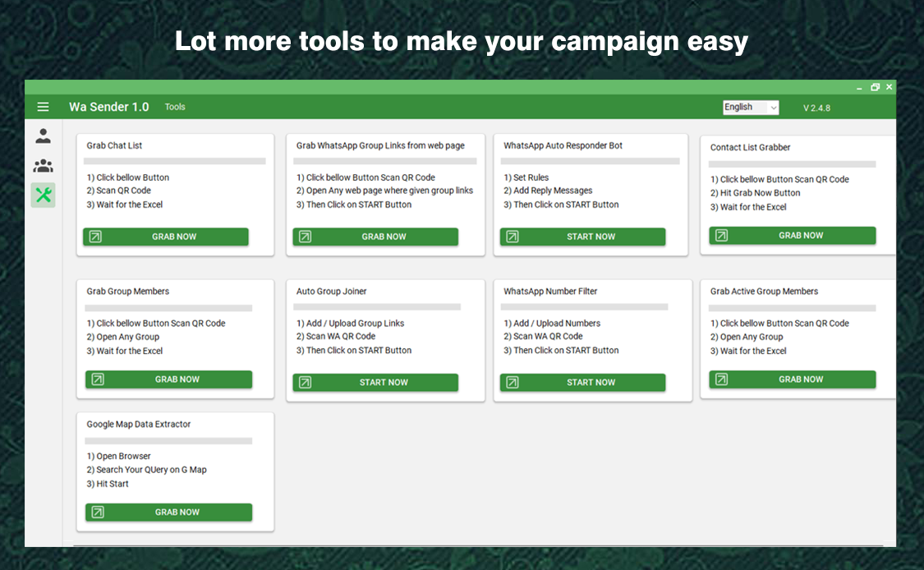Viewport: 924px width, 570px height.
Task: Click START NOW under WhatsApp Number Filter
Action: [583, 382]
